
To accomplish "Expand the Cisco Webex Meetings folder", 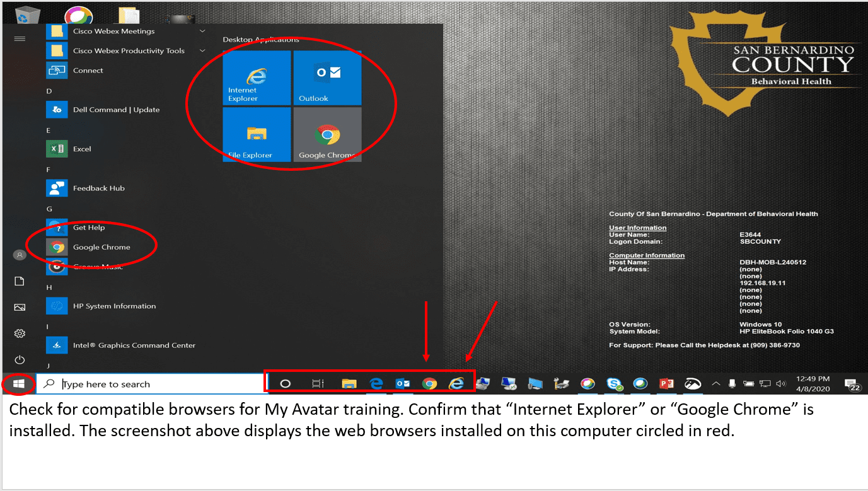I will point(202,31).
